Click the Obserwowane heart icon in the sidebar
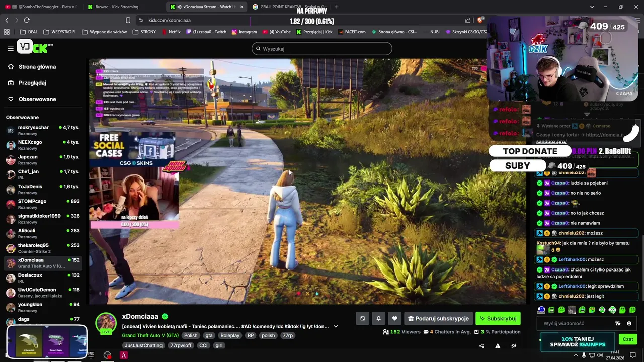Image resolution: width=644 pixels, height=362 pixels. pyautogui.click(x=11, y=99)
